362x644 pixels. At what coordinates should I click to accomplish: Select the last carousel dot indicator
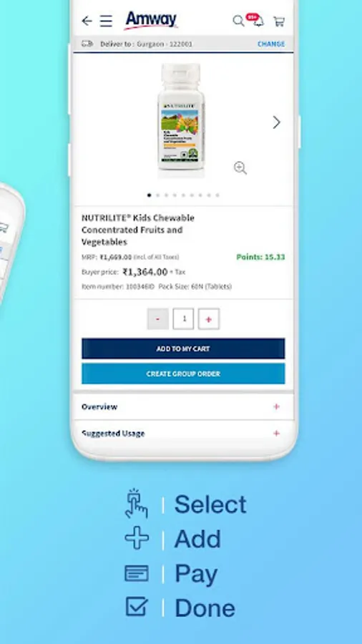(x=217, y=195)
